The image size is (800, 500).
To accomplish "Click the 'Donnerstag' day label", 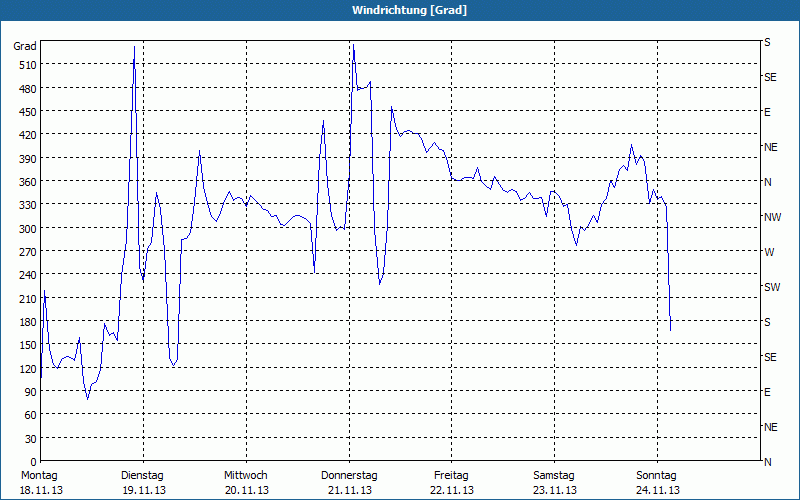I will coord(349,476).
